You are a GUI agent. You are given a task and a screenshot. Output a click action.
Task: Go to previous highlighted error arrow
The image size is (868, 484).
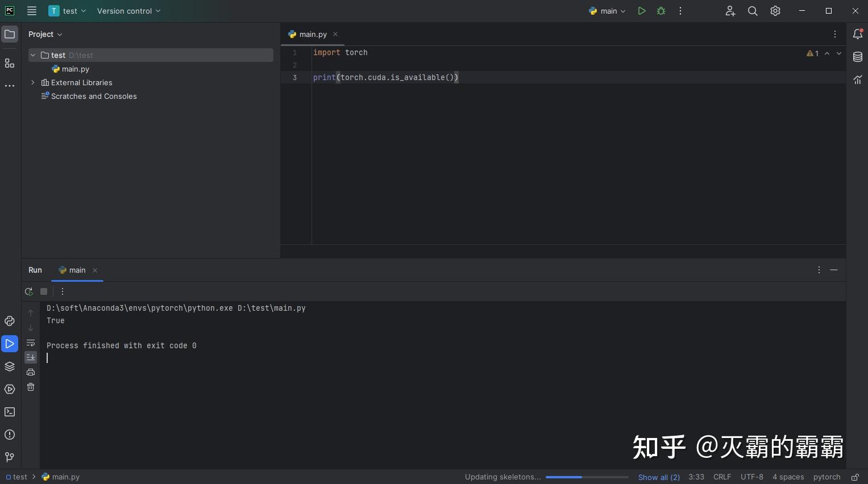827,53
